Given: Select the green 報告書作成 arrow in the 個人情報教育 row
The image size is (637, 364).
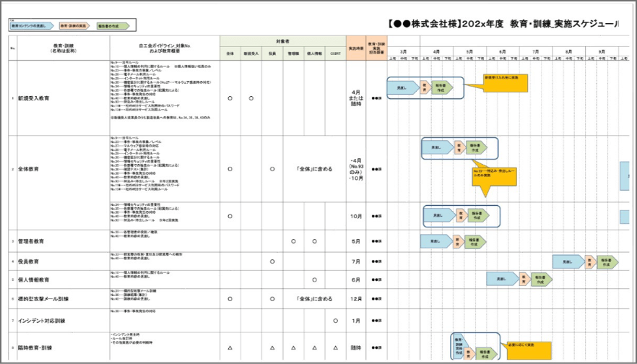Looking at the screenshot, I should pos(539,279).
